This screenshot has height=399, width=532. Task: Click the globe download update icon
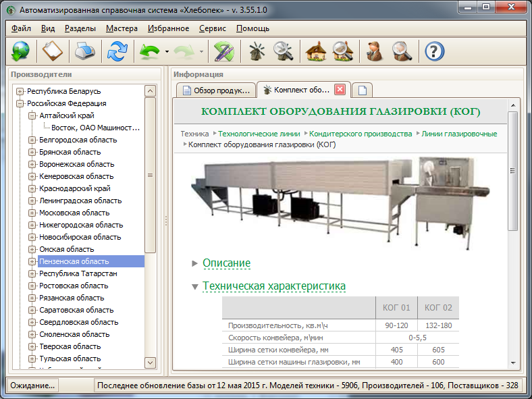(20, 51)
